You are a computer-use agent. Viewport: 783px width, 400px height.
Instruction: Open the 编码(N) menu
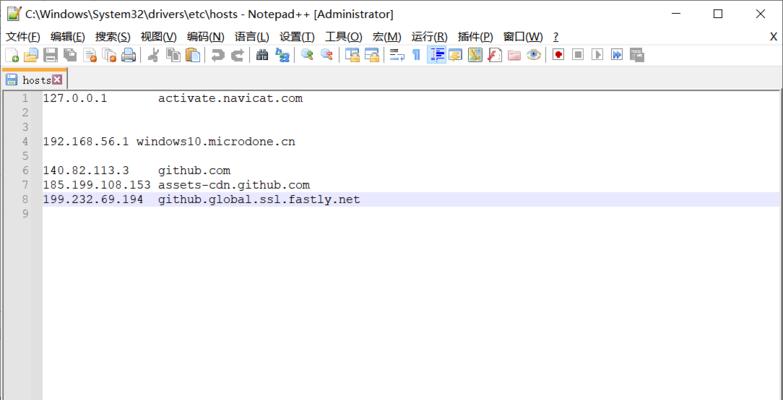click(206, 36)
